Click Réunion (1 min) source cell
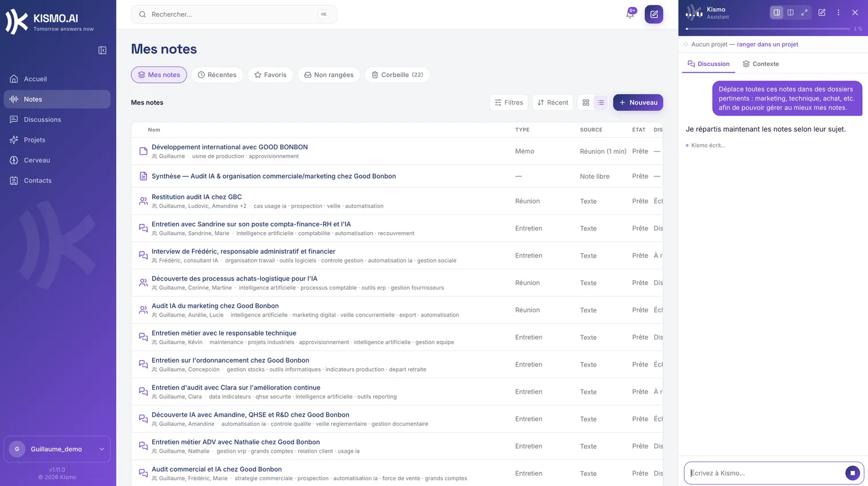 point(603,151)
